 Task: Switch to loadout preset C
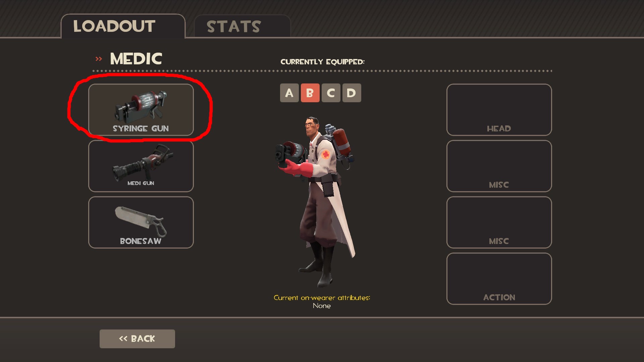pos(331,93)
